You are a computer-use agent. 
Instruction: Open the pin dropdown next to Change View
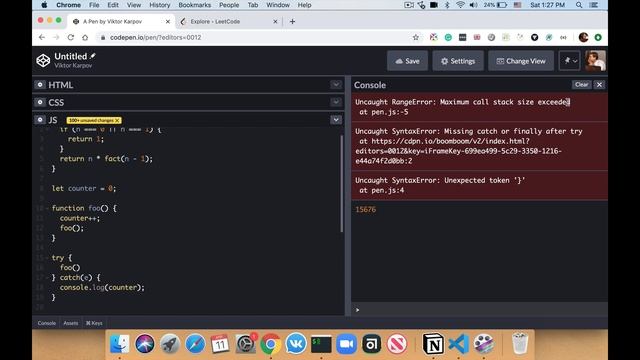pyautogui.click(x=569, y=61)
